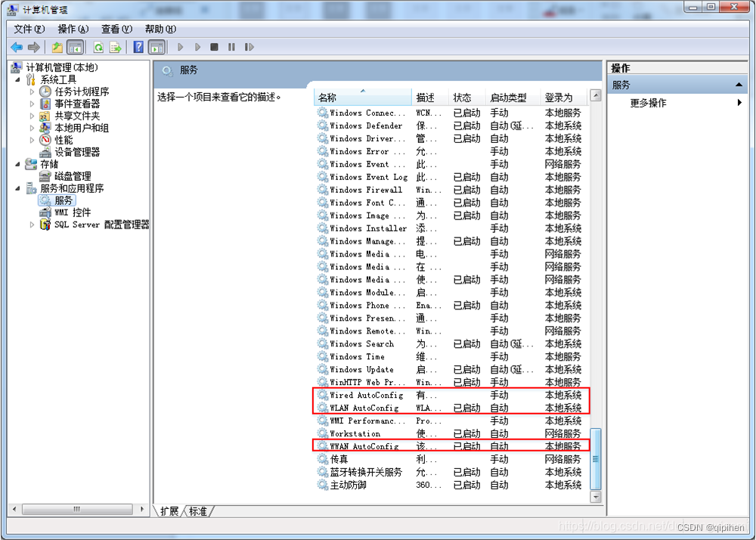Select the Windows Search service
The image size is (756, 540).
coord(451,344)
